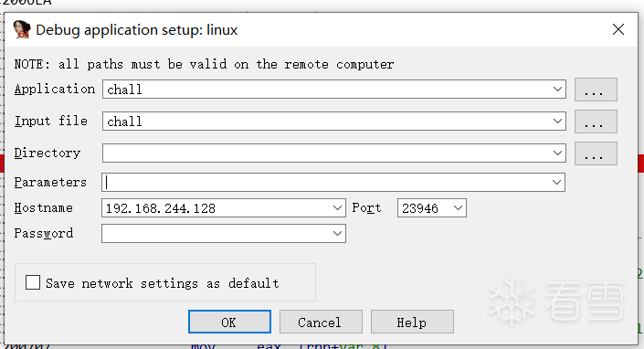This screenshot has width=644, height=349.
Task: Enable Save network settings as default
Action: pos(33,283)
